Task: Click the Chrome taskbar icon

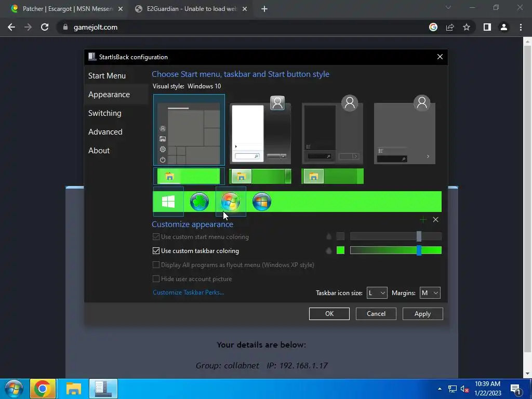Action: [x=43, y=389]
